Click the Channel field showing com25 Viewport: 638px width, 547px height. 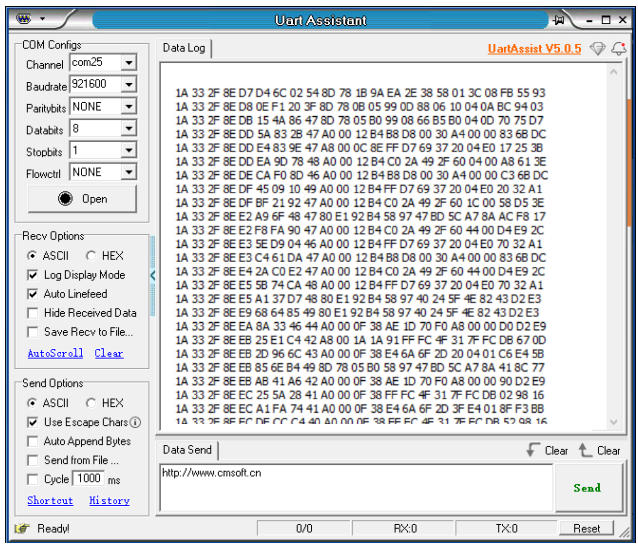[x=96, y=63]
